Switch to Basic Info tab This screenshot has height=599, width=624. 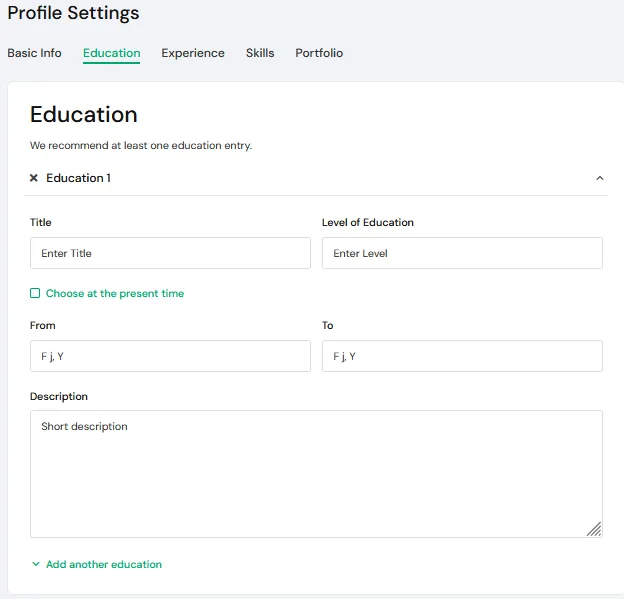pyautogui.click(x=34, y=53)
